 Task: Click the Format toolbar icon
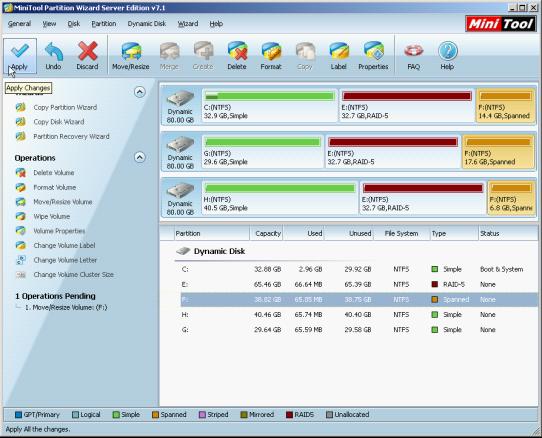click(271, 56)
